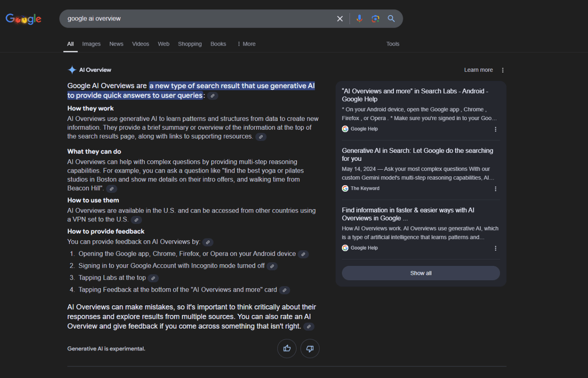Start voice search with the microphone icon
This screenshot has height=378, width=588.
pyautogui.click(x=360, y=19)
